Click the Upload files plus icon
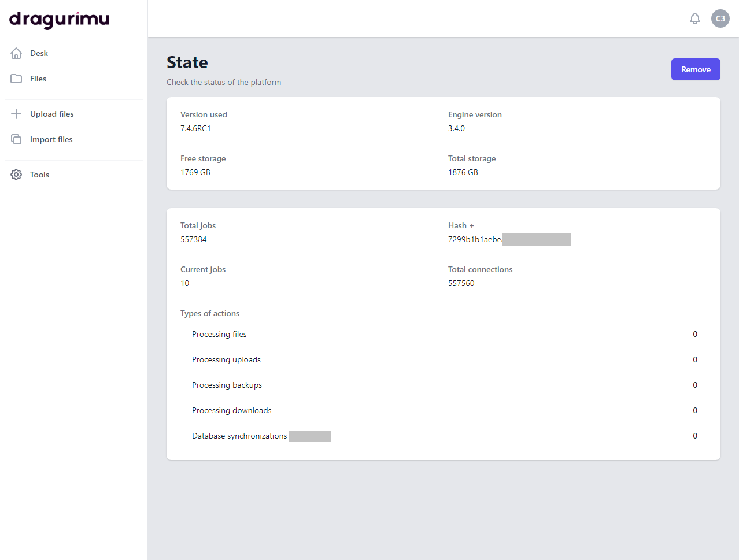The width and height of the screenshot is (739, 560). click(x=16, y=114)
